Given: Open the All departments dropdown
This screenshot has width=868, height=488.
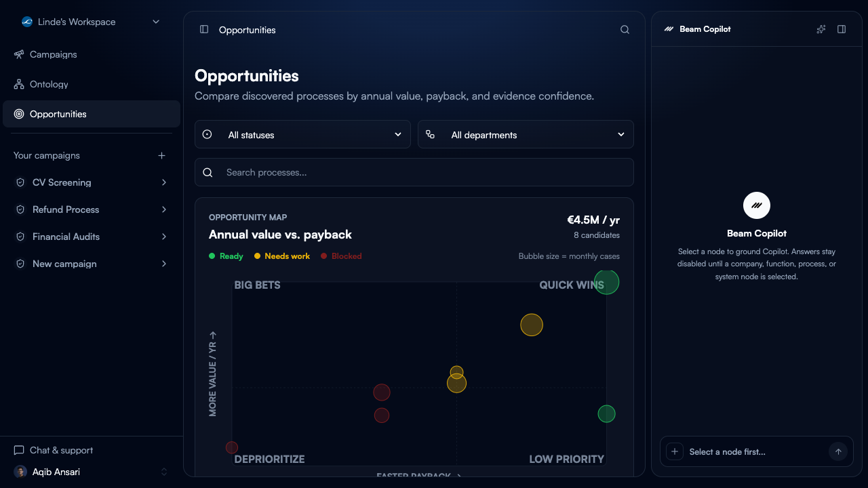Looking at the screenshot, I should (x=526, y=134).
